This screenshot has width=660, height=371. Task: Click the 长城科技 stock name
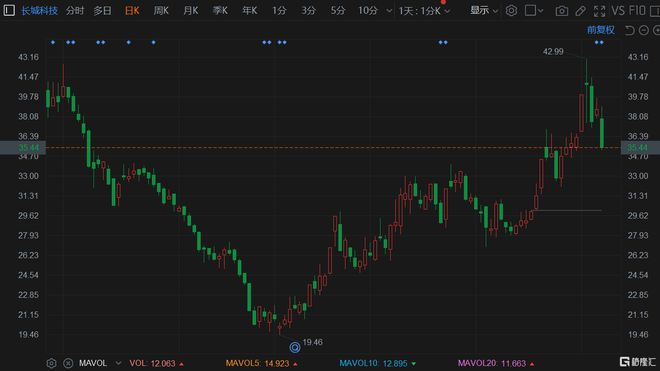coord(40,11)
